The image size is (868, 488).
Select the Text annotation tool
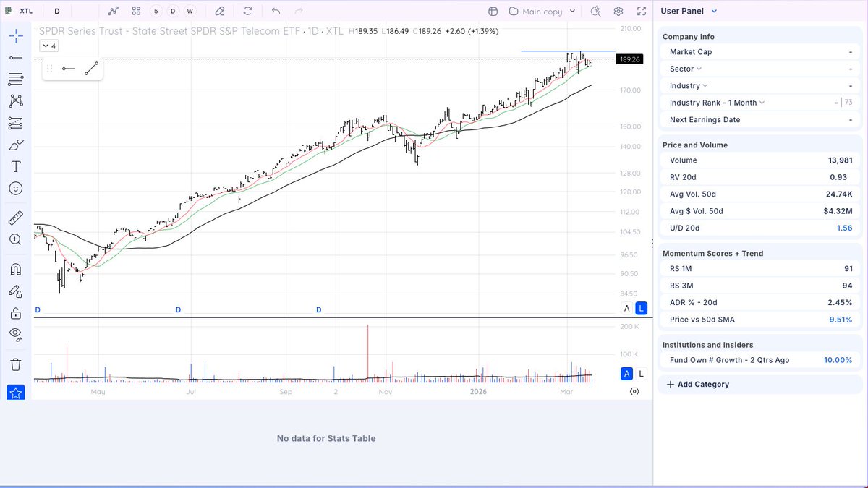pos(15,166)
